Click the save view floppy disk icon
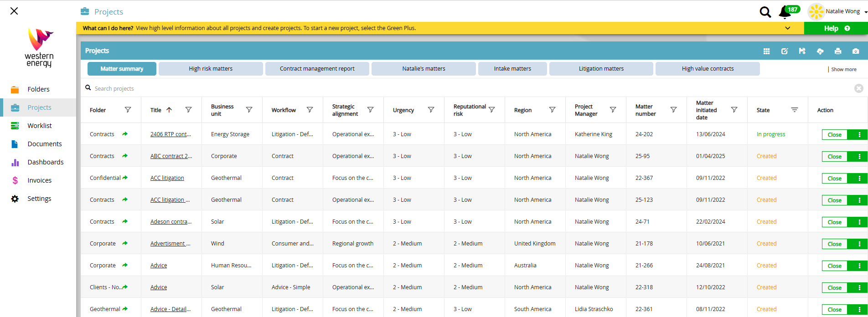868x317 pixels. [x=802, y=51]
